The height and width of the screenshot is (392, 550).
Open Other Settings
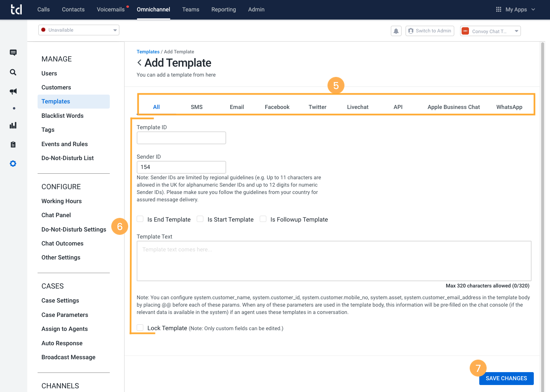pos(61,257)
